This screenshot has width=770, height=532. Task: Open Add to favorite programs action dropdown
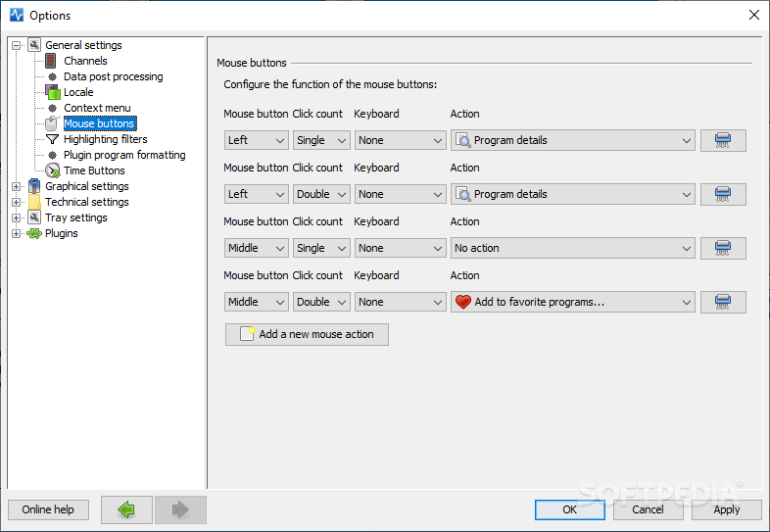[572, 302]
